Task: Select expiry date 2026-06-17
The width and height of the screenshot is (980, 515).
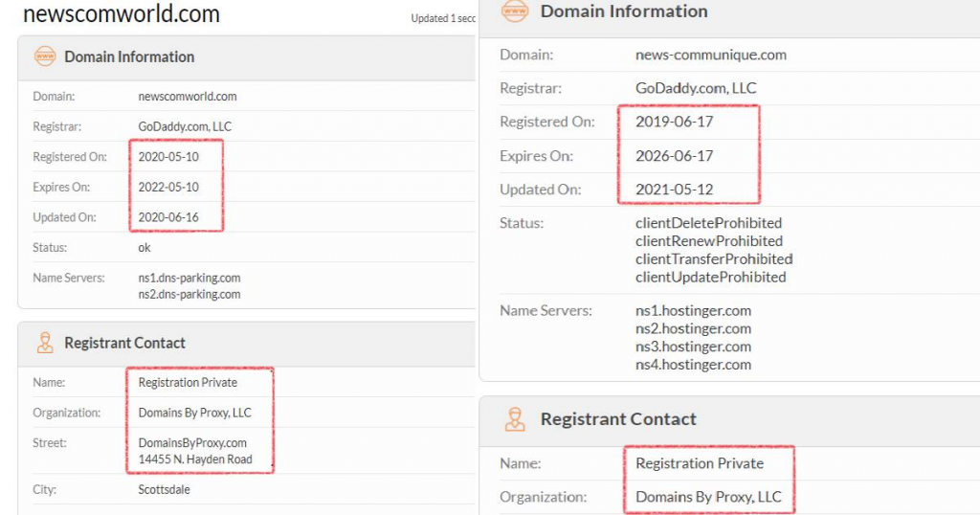Action: tap(675, 156)
